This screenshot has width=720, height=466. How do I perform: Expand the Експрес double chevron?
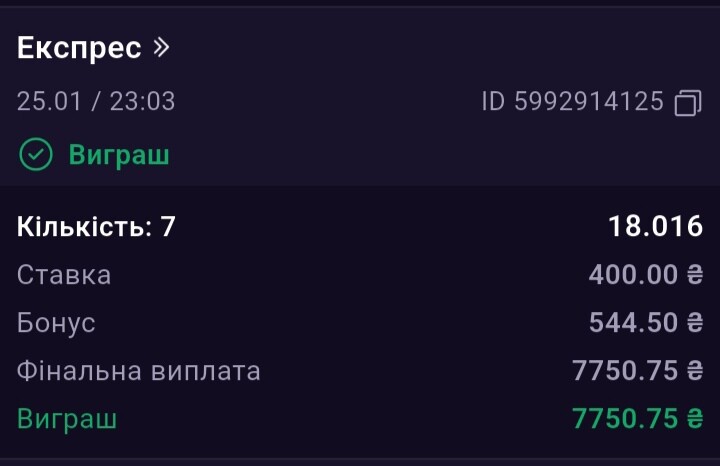point(163,47)
